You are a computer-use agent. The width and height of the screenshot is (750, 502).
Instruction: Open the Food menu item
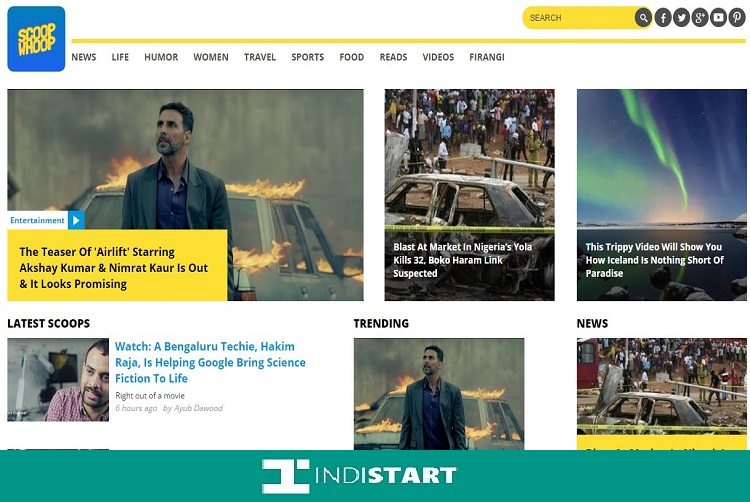(x=352, y=57)
